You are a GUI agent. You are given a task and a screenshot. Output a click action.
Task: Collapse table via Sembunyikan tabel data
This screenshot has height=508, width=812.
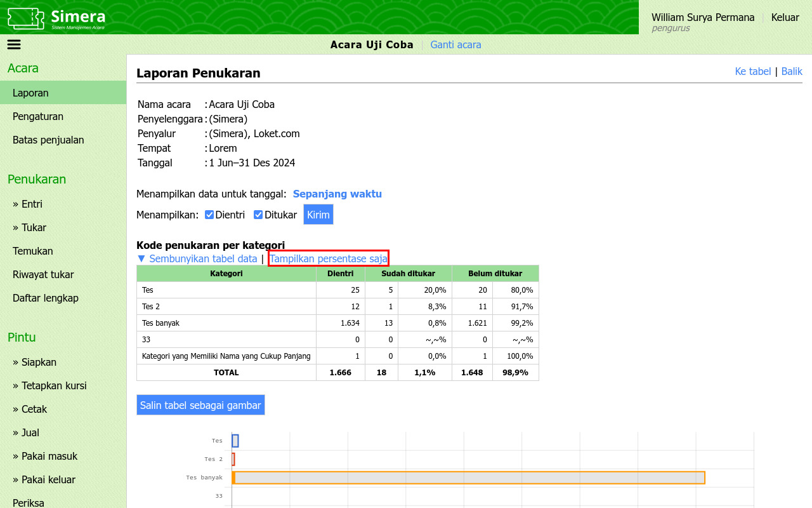197,258
